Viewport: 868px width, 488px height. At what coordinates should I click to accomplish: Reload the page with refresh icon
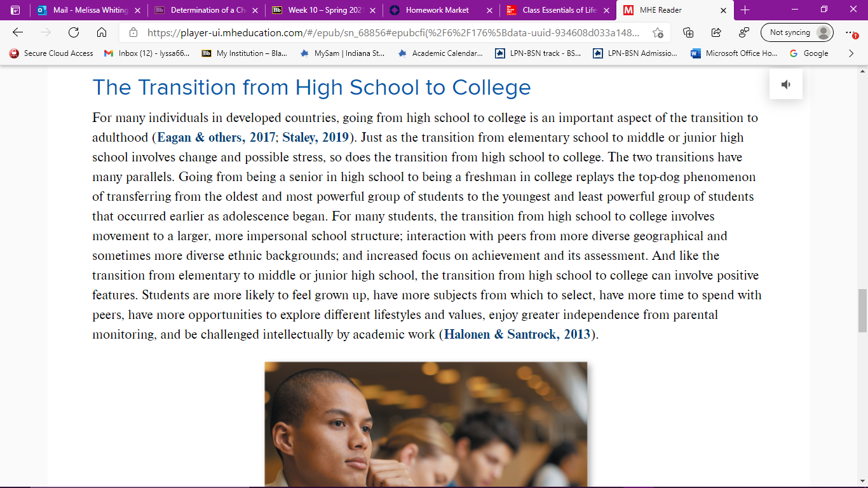point(74,32)
